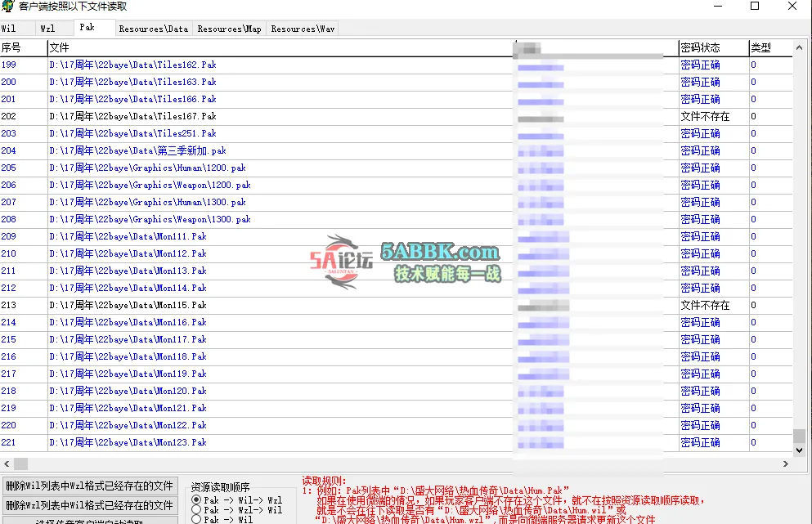Click the 密码状态 column header
Viewport: 812px width, 524px height.
click(x=714, y=47)
